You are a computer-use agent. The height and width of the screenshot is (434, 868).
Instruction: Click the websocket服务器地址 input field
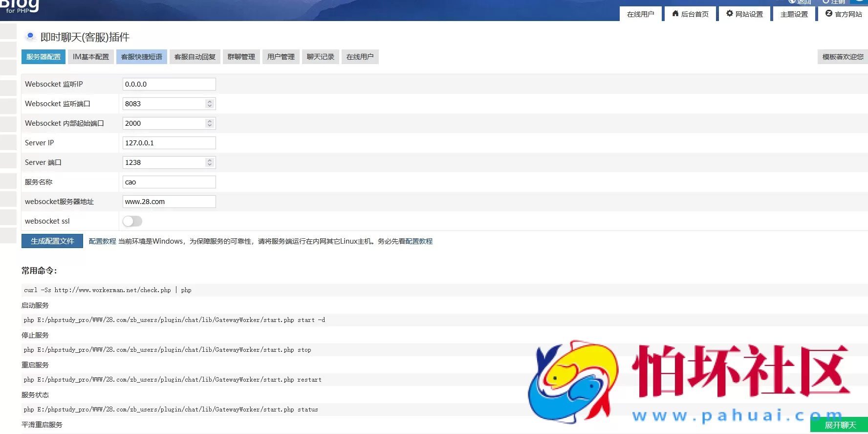(x=169, y=202)
